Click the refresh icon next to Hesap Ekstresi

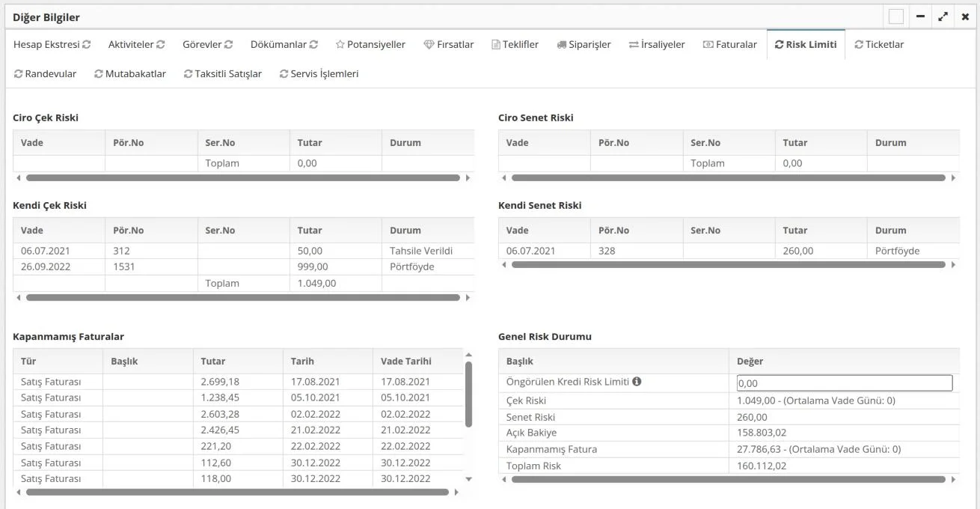tap(87, 45)
